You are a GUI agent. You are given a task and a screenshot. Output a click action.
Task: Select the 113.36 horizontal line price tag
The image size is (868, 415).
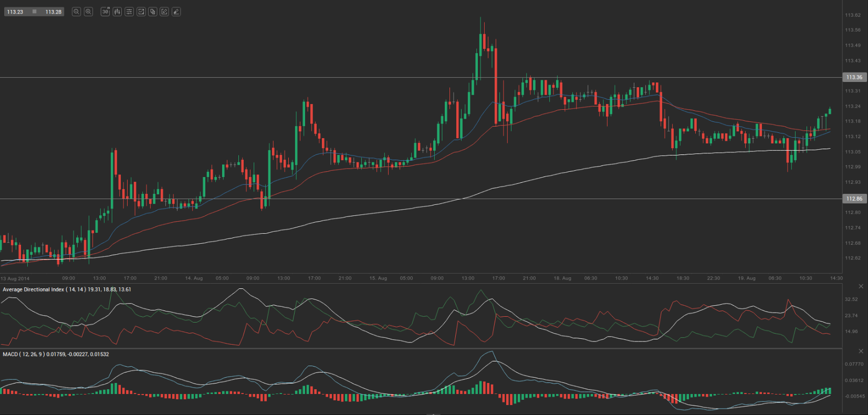pos(854,77)
